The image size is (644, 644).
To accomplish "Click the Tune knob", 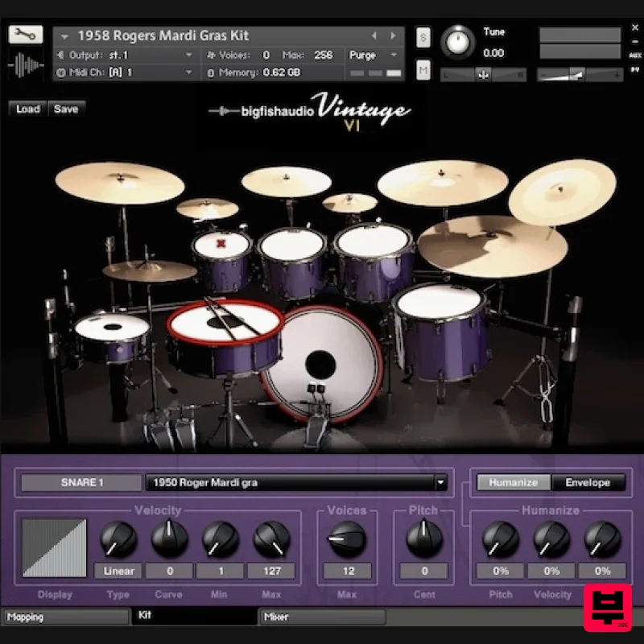I will [x=459, y=44].
